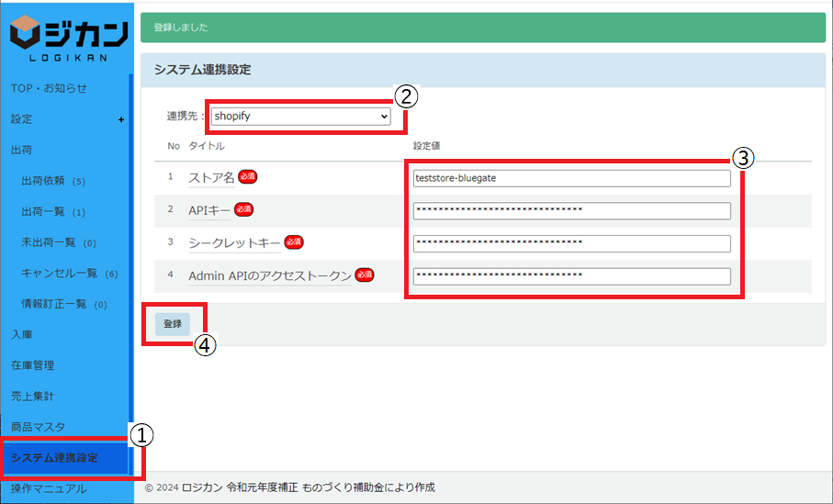Image resolution: width=833 pixels, height=504 pixels.
Task: Click Admin APIのアクセストークン field
Action: 571,276
